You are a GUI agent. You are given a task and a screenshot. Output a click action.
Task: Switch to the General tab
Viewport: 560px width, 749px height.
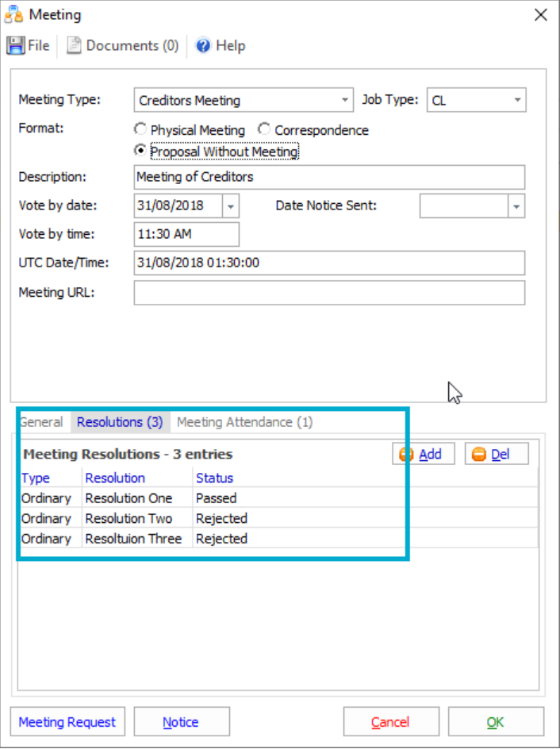click(41, 422)
